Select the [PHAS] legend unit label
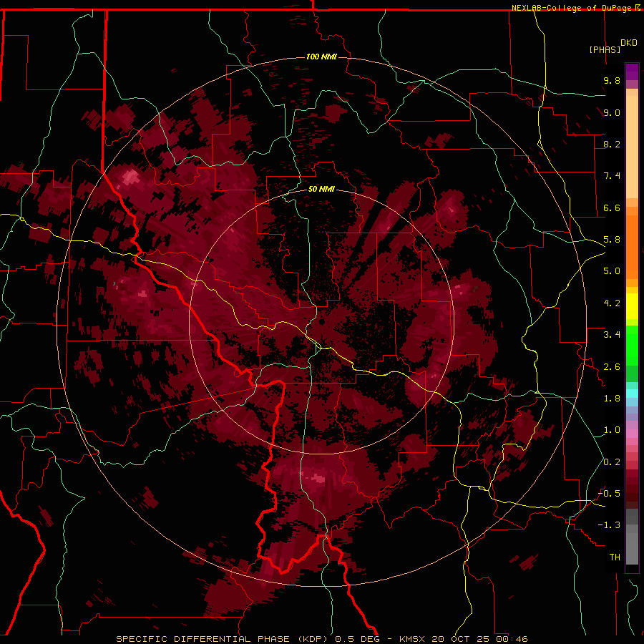This screenshot has height=644, width=644. 605,49
